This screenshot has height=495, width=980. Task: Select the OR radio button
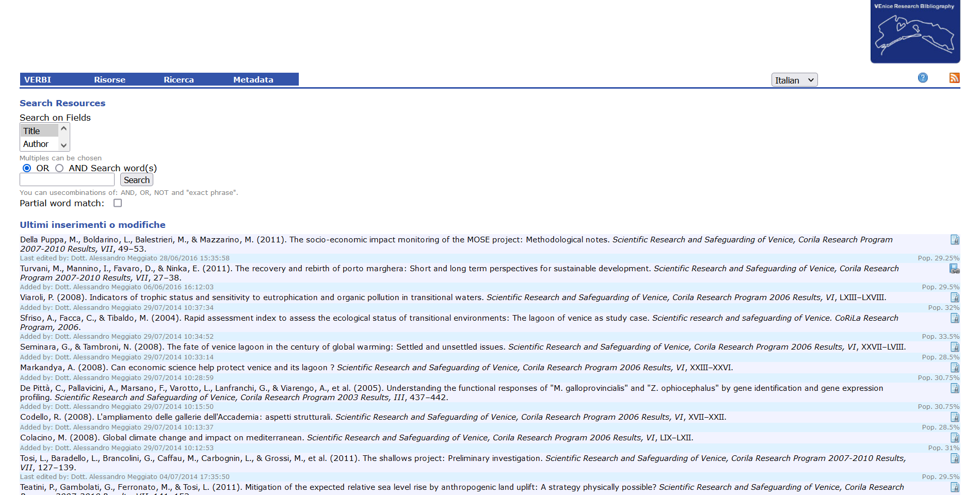coord(27,168)
